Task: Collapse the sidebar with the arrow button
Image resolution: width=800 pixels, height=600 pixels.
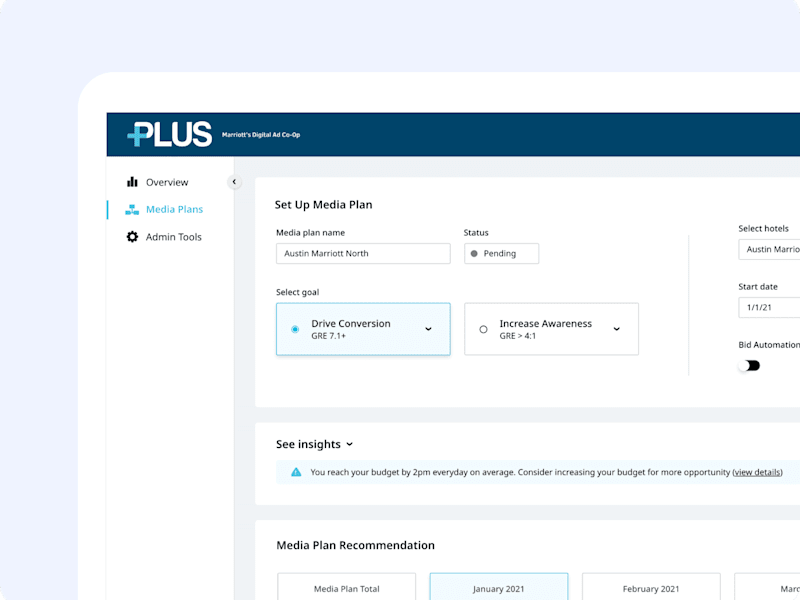Action: tap(234, 182)
